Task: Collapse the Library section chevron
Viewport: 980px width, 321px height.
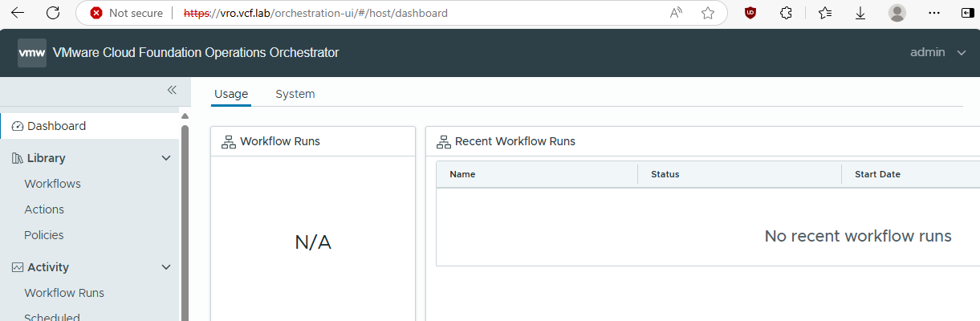Action: [x=166, y=158]
